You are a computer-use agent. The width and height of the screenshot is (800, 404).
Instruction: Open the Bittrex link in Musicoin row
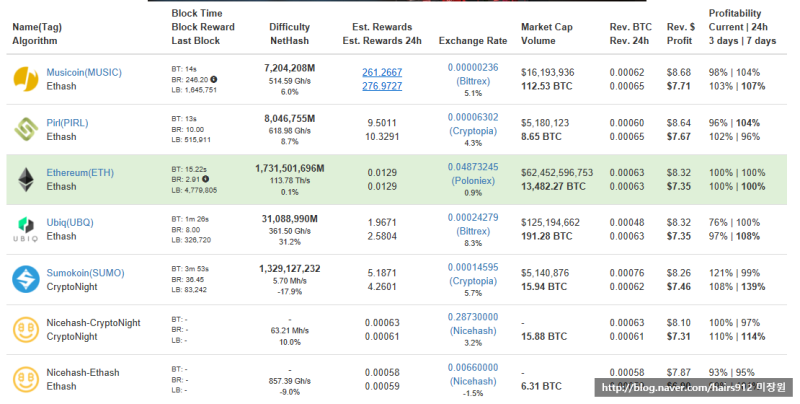pos(473,81)
